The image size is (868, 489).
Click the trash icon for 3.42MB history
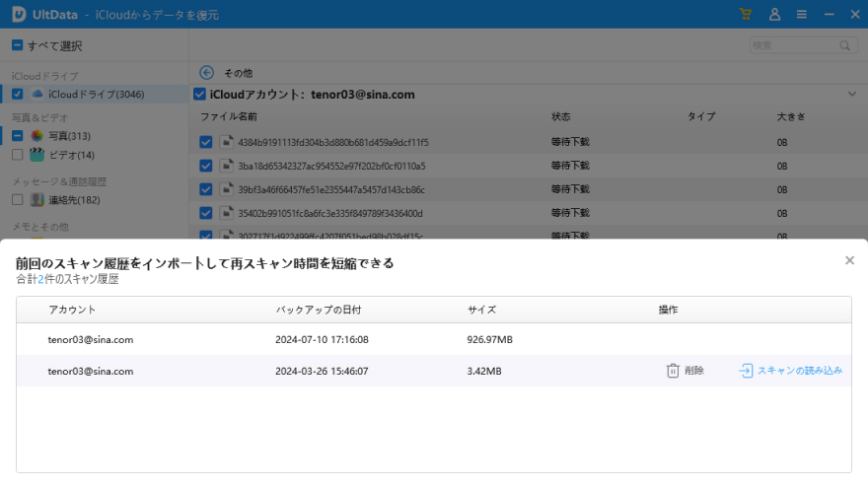pyautogui.click(x=673, y=371)
